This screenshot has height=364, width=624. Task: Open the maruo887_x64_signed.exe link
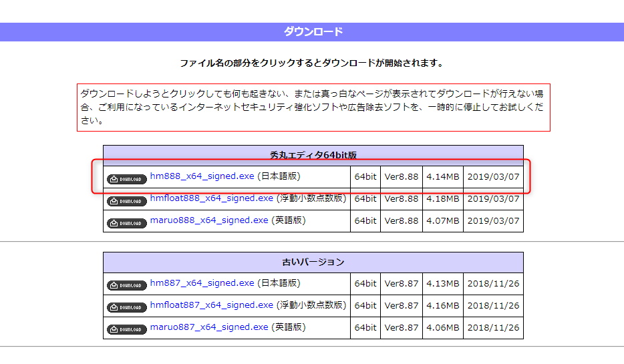[209, 327]
